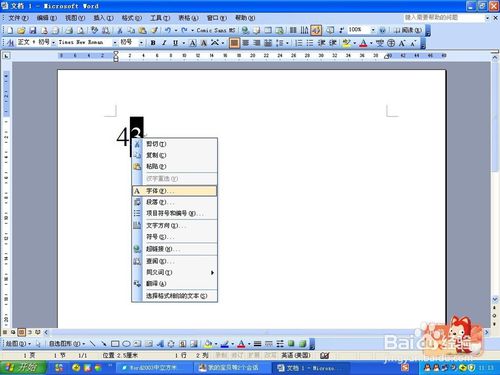The width and height of the screenshot is (500, 375).
Task: Click the Undo arrow icon
Action: pyautogui.click(x=168, y=30)
